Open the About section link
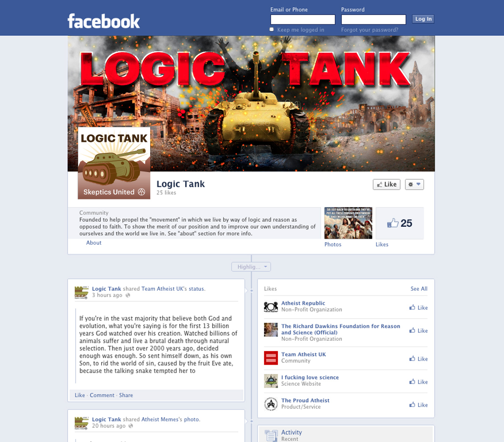 [94, 243]
